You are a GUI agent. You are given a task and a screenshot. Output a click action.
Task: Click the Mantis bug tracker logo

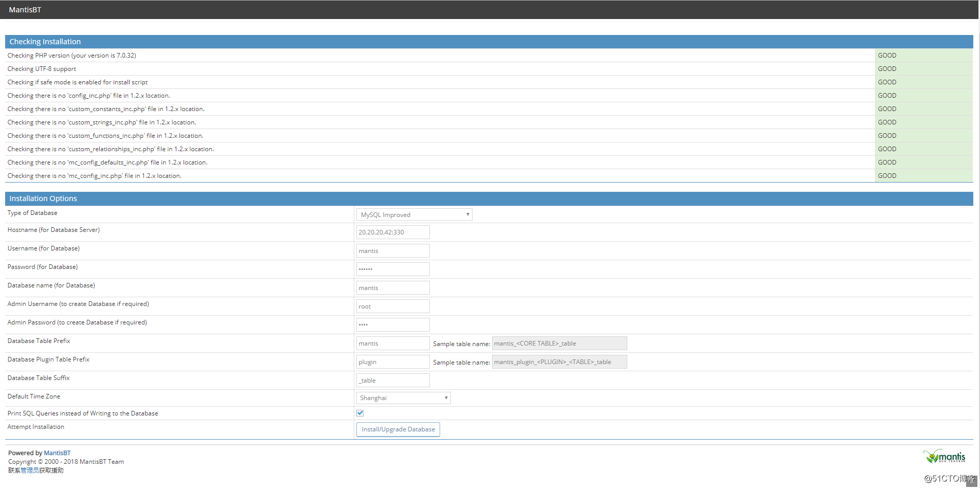944,456
